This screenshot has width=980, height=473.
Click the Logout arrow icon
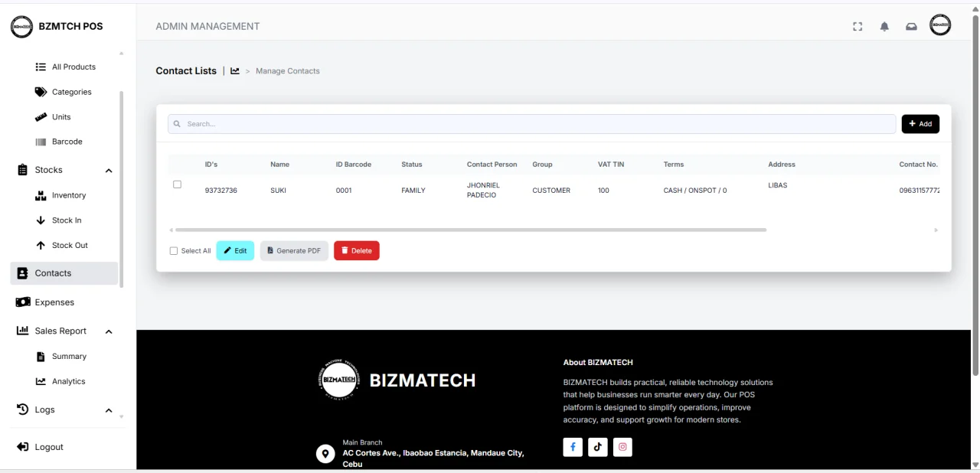[x=22, y=447]
